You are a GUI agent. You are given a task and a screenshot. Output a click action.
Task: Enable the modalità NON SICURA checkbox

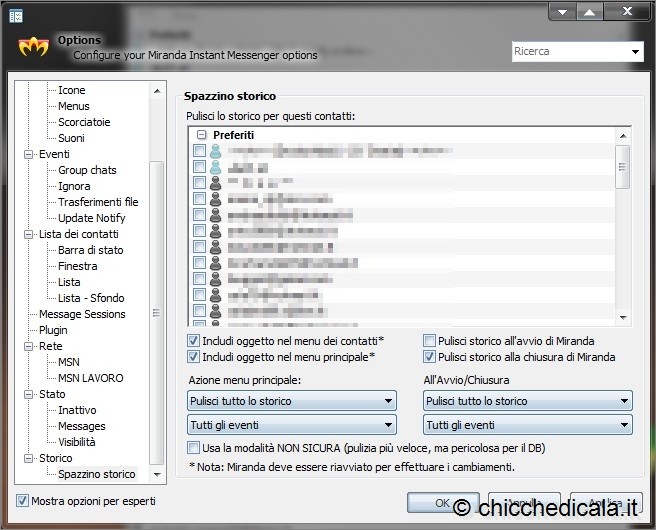coord(194,448)
